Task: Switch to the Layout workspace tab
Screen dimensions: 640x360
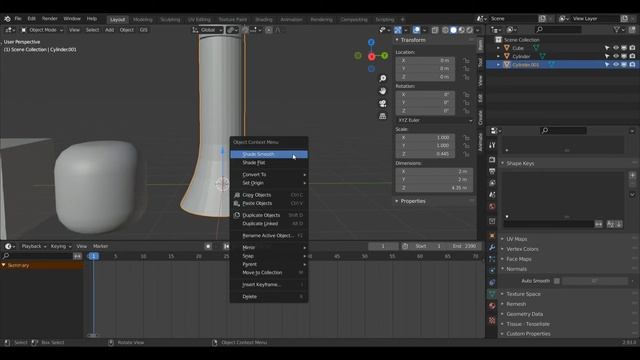Action: pyautogui.click(x=118, y=20)
